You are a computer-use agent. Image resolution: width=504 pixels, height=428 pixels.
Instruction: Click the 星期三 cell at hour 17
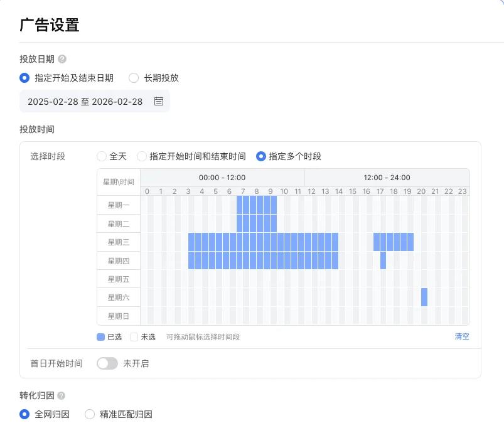click(x=380, y=242)
